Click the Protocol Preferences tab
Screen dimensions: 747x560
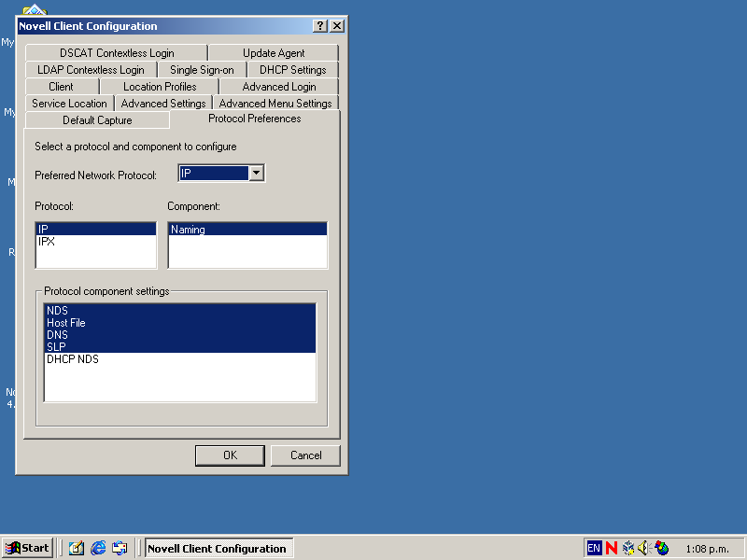(x=255, y=119)
